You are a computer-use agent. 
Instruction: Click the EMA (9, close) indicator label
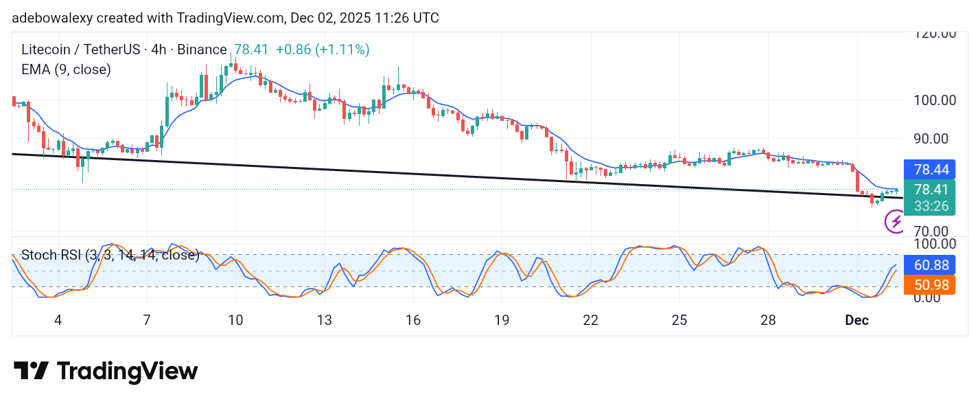coord(66,69)
